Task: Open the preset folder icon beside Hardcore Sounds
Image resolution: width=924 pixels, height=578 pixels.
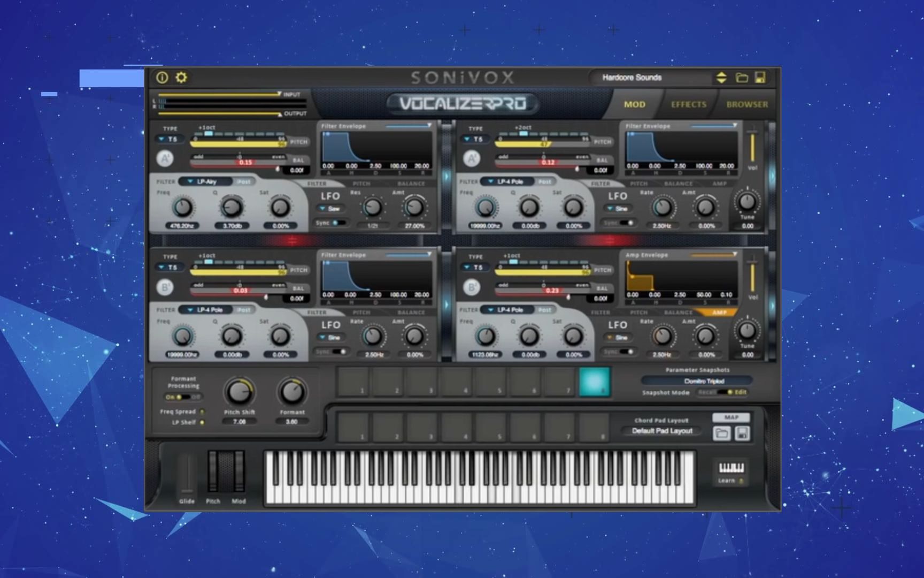Action: pos(742,78)
